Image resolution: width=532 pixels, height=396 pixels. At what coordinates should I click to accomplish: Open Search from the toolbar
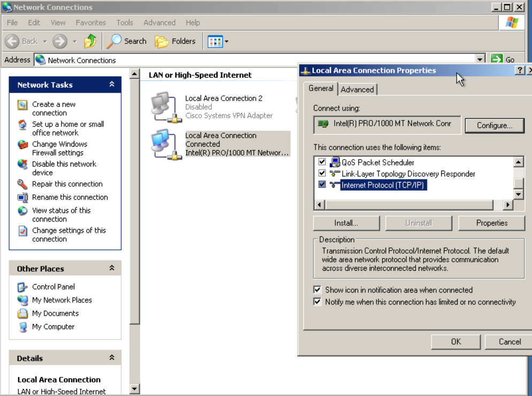(127, 41)
